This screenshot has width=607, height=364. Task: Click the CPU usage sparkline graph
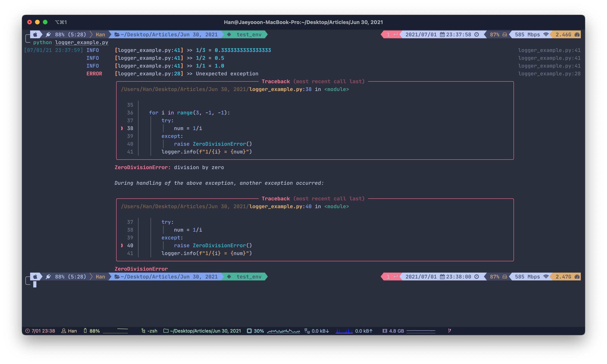283,331
